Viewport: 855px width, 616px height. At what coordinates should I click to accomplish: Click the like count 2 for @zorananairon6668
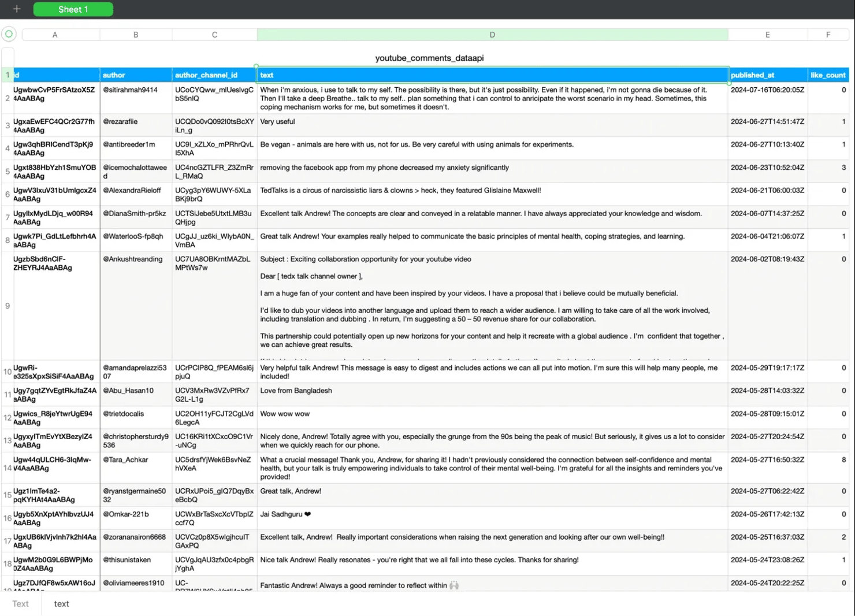coord(828,541)
